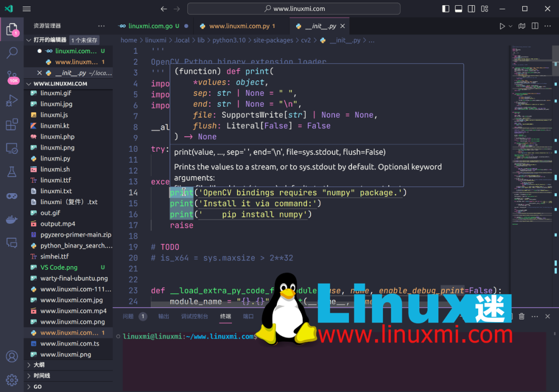Open www.linuxmi.com.ts file

(x=68, y=343)
